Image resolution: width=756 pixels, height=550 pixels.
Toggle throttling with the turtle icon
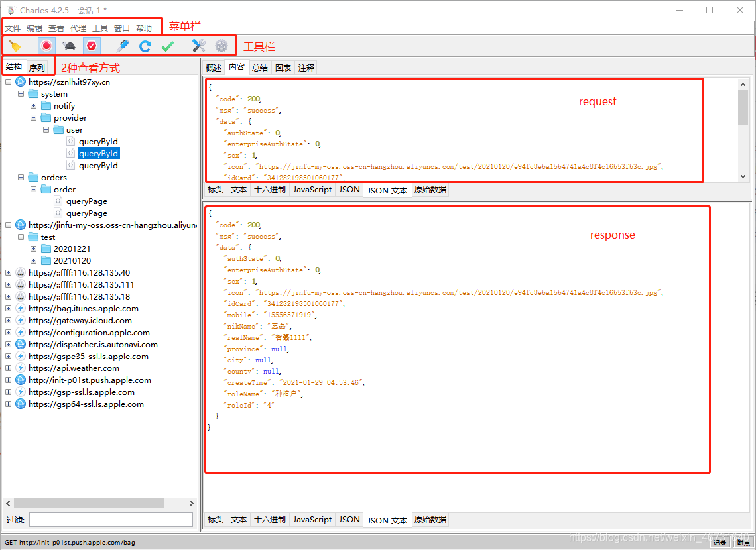[69, 46]
